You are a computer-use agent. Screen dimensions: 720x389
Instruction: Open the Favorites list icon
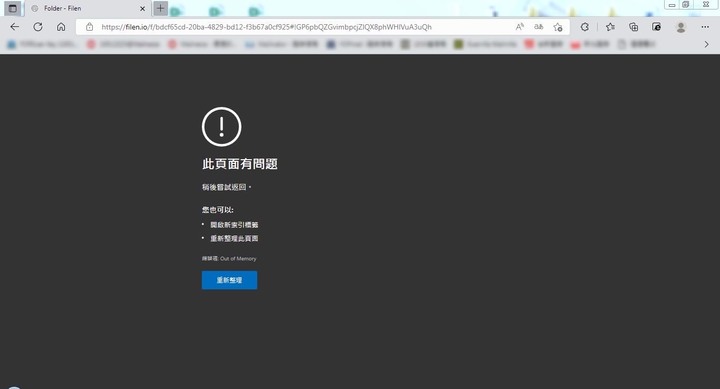[x=610, y=27]
